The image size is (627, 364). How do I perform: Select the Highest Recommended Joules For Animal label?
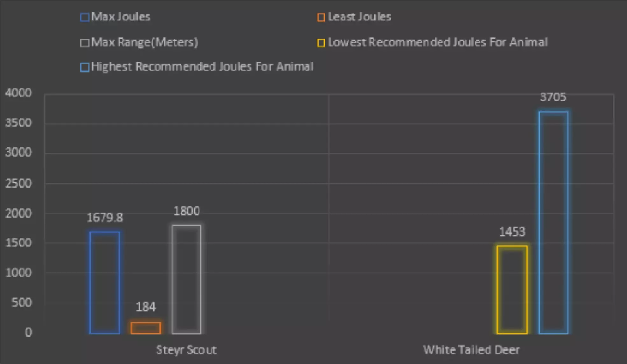click(202, 66)
